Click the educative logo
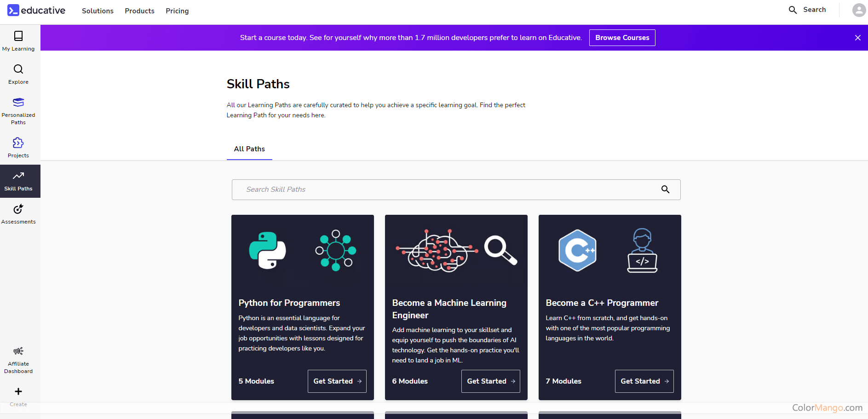The height and width of the screenshot is (419, 868). [37, 10]
